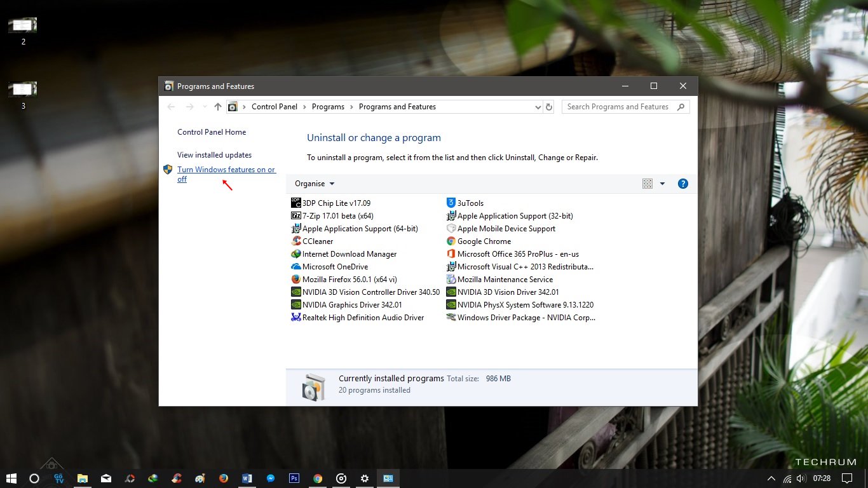Expand the address bar history dropdown
This screenshot has width=868, height=488.
538,107
